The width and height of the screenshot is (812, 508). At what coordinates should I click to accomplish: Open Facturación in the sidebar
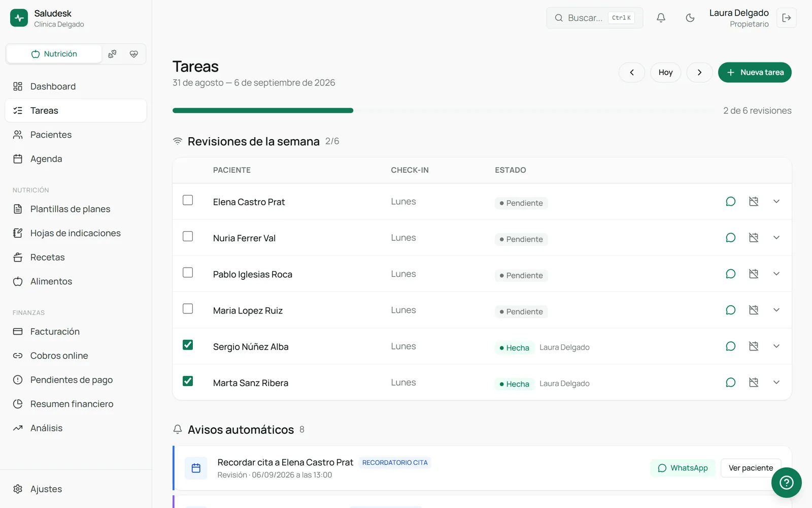pos(76,332)
